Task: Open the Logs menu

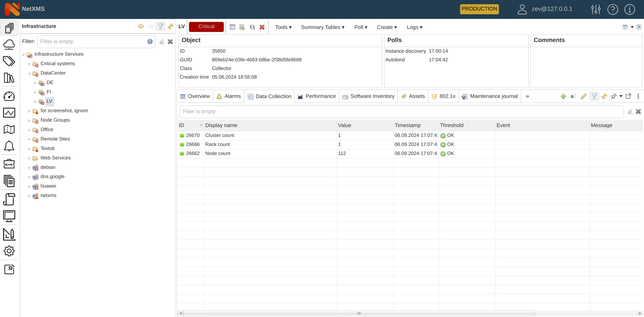Action: coord(414,27)
